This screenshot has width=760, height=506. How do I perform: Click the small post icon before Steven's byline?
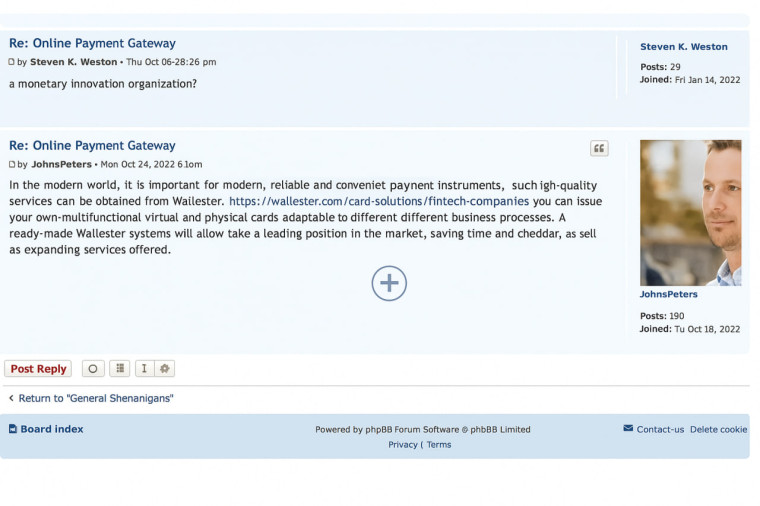(x=12, y=63)
